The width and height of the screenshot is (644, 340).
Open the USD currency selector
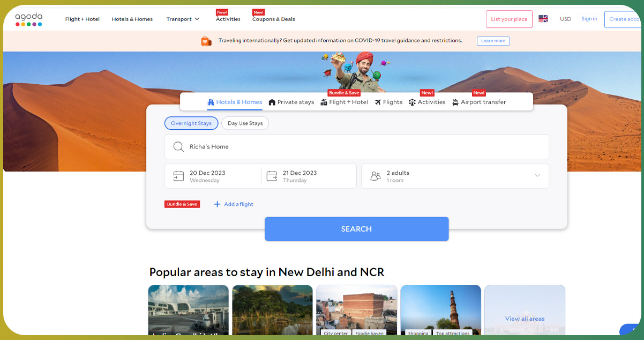click(x=566, y=19)
